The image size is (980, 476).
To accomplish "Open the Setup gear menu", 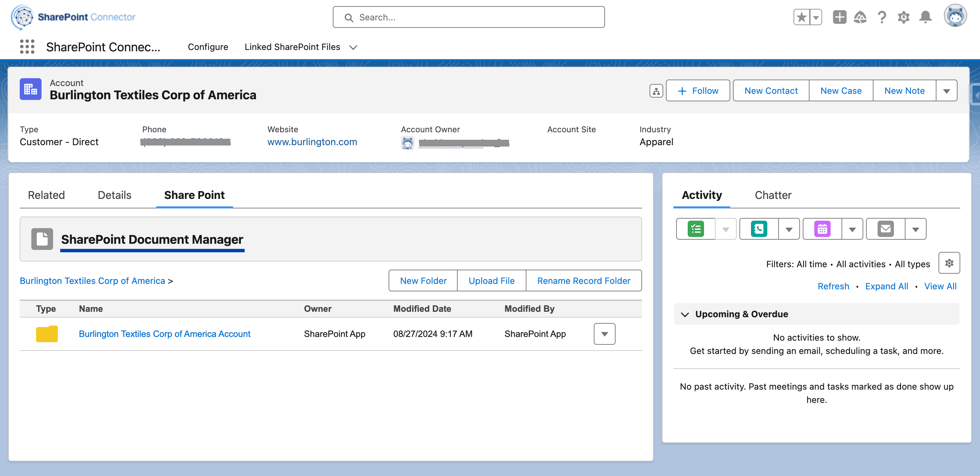I will (903, 17).
